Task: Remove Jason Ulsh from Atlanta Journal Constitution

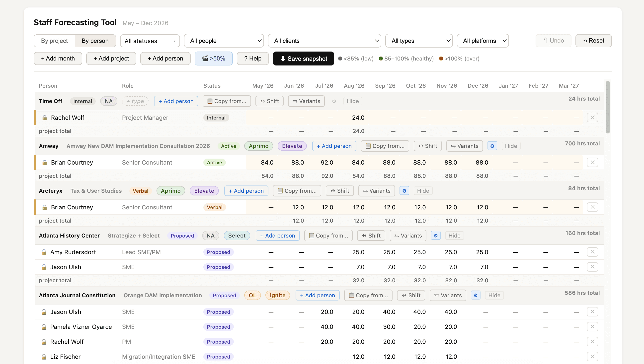Action: (592, 311)
